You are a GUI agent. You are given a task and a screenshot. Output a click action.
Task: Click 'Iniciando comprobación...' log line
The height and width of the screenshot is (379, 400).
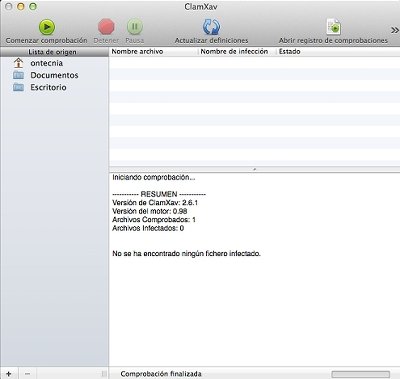[x=154, y=177]
